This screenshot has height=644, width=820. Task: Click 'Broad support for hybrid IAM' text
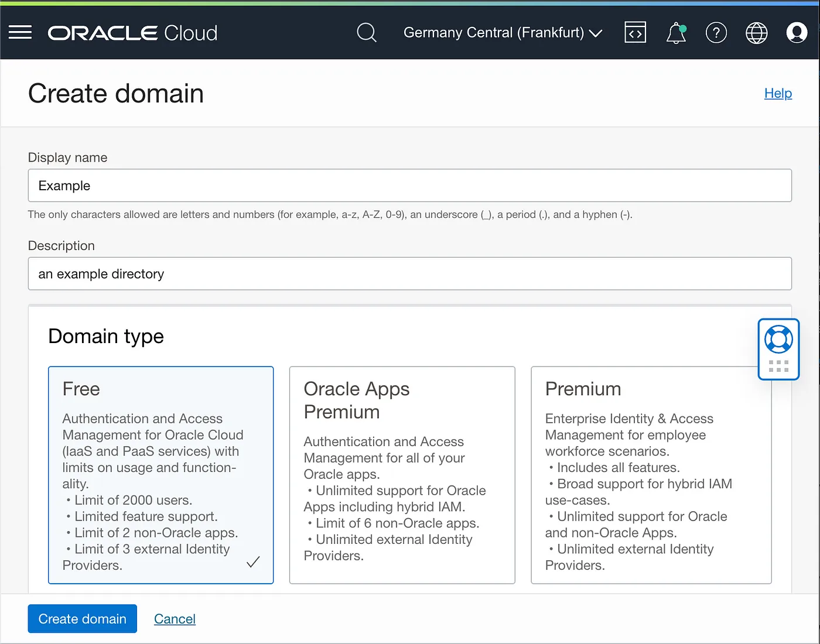tap(645, 484)
